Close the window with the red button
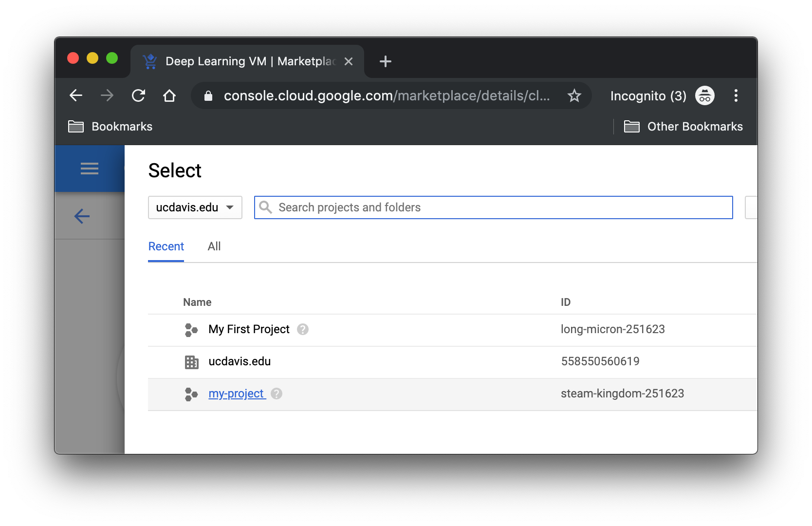This screenshot has width=812, height=526. click(73, 58)
